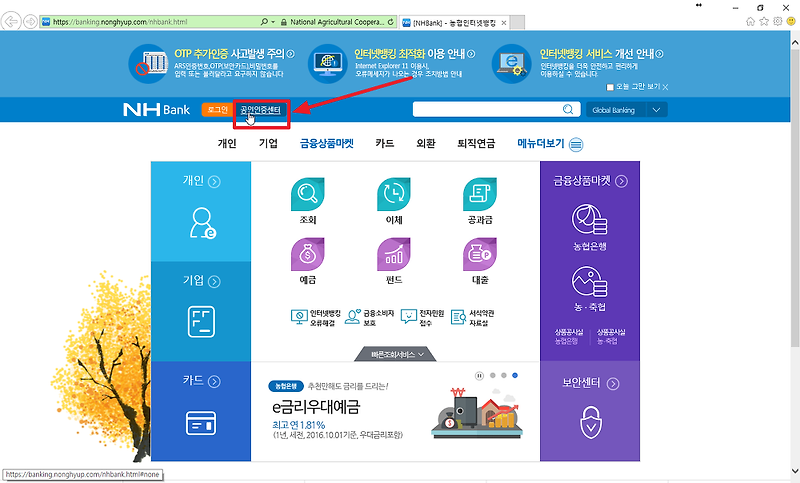The image size is (800, 483).
Task: Open the 이체 (transfer) icon
Action: (x=393, y=194)
